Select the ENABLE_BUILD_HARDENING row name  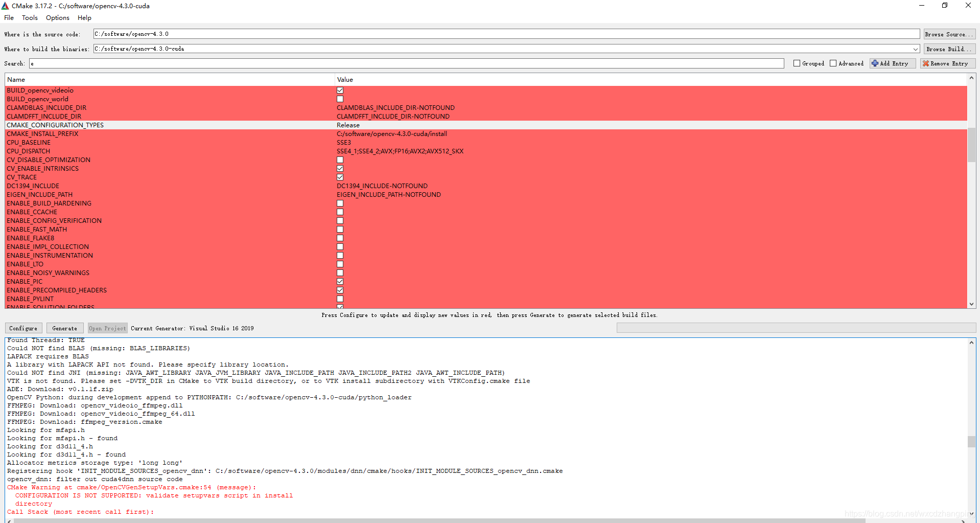49,203
